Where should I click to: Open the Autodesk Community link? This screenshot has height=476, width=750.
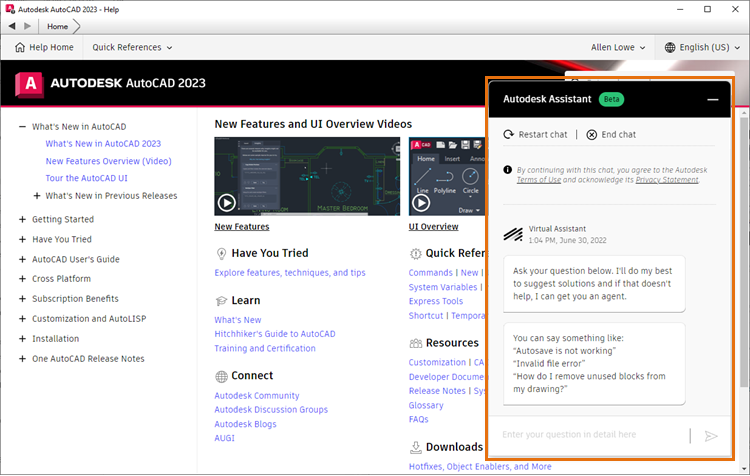[x=256, y=396]
